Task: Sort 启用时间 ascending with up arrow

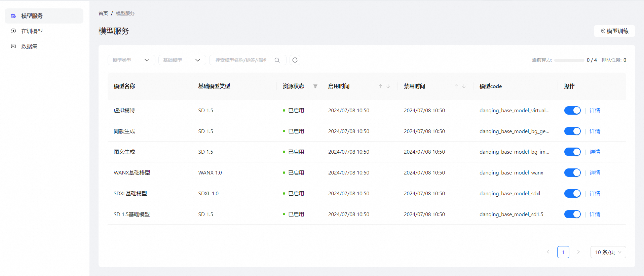Action: [x=380, y=86]
